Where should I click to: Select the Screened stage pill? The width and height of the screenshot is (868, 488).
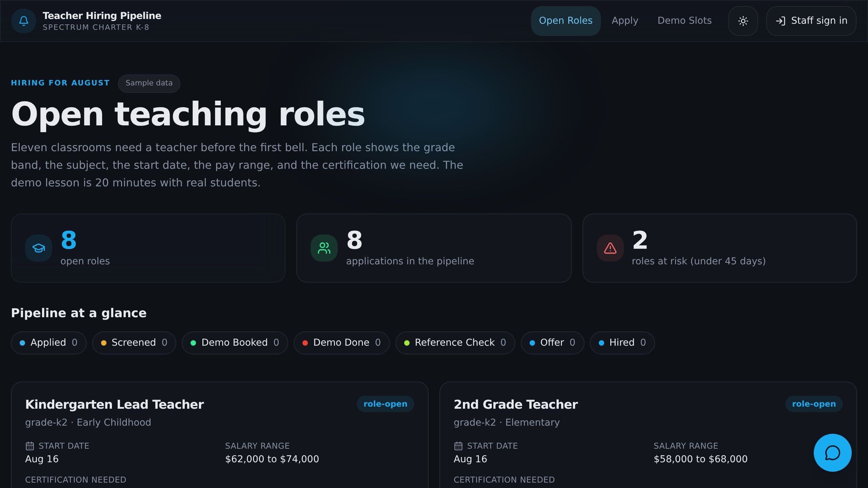(134, 343)
